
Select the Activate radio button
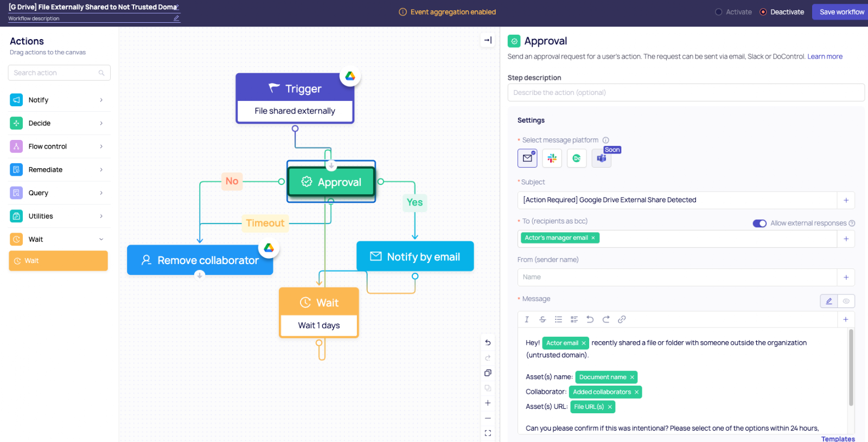[719, 12]
